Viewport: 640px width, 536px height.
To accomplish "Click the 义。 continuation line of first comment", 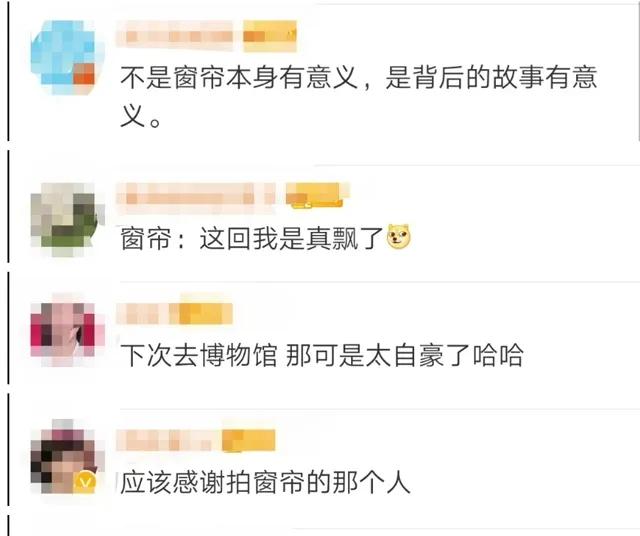I will click(140, 116).
